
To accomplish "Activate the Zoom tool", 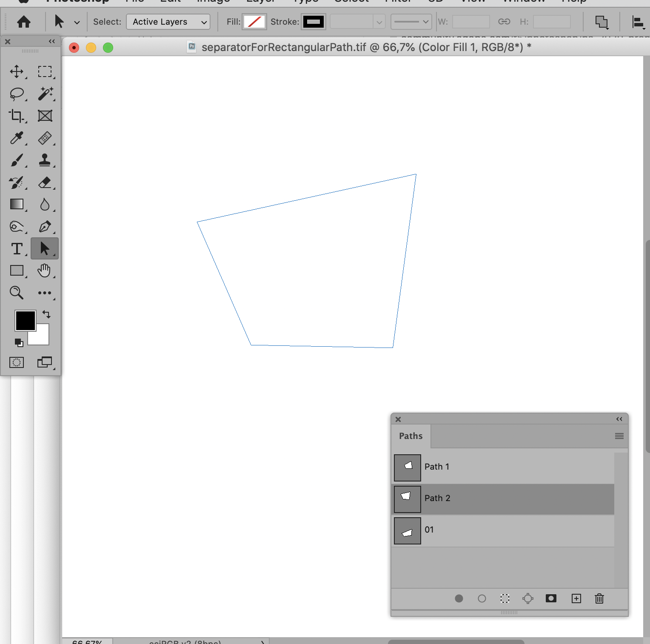I will (x=17, y=293).
